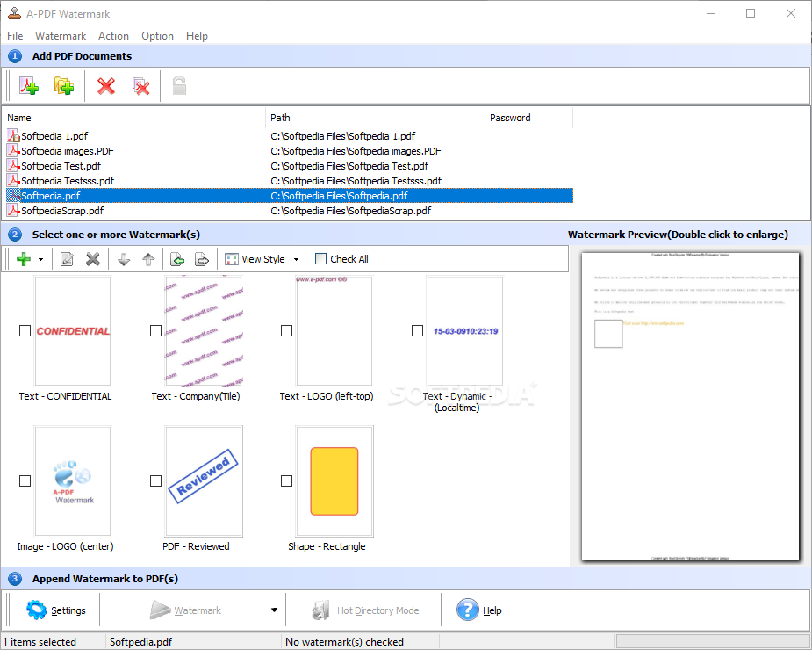Click the Password column header

coord(528,118)
